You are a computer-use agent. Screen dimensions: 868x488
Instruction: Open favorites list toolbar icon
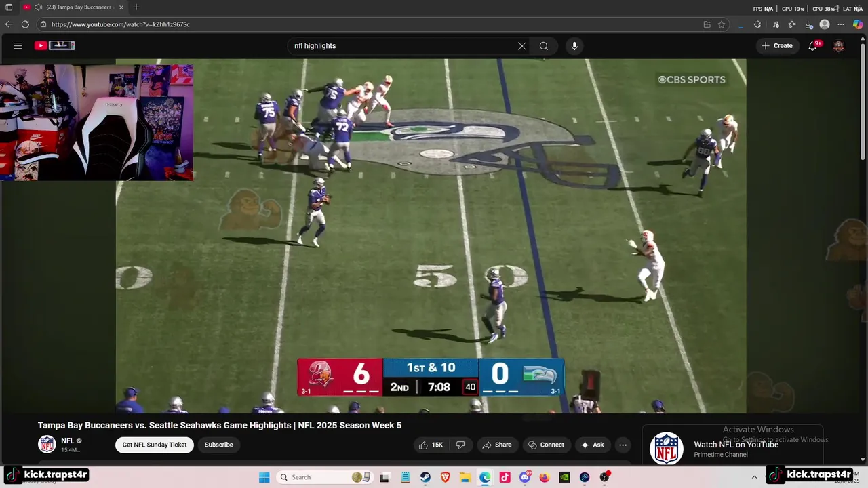792,24
